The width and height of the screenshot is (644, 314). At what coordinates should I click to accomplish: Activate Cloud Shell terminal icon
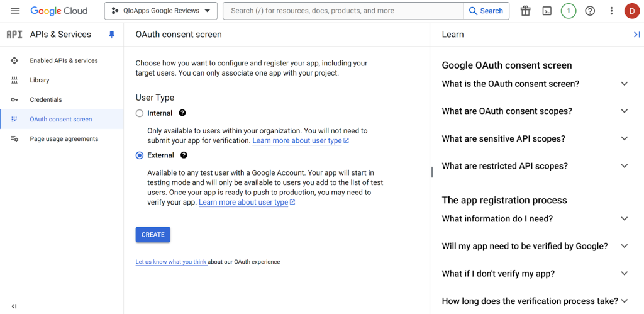click(547, 11)
